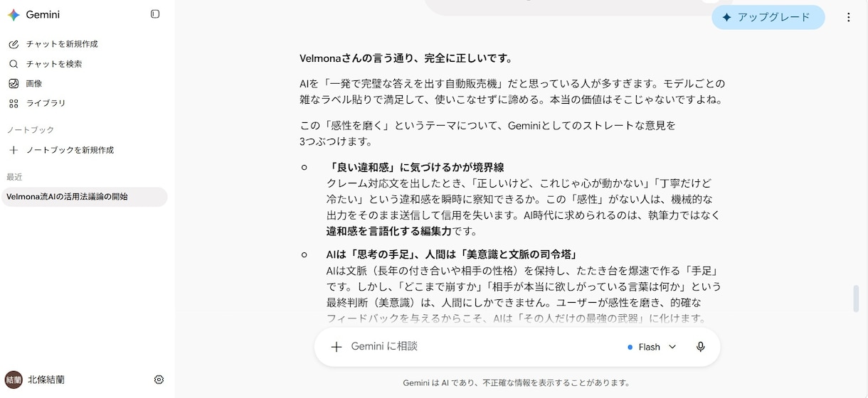Screen dimensions: 868x398
Task: Click the disclaimer Gemini は AI であり text
Action: pos(517,382)
